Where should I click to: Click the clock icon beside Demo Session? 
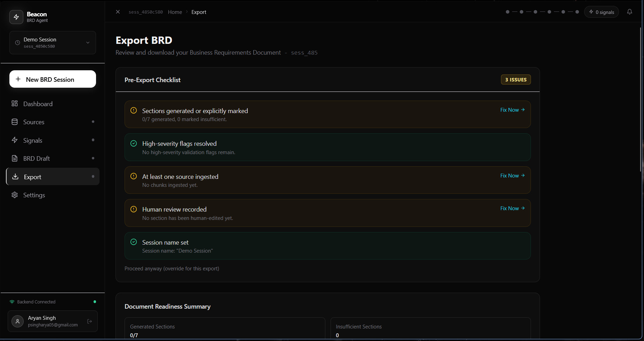17,42
